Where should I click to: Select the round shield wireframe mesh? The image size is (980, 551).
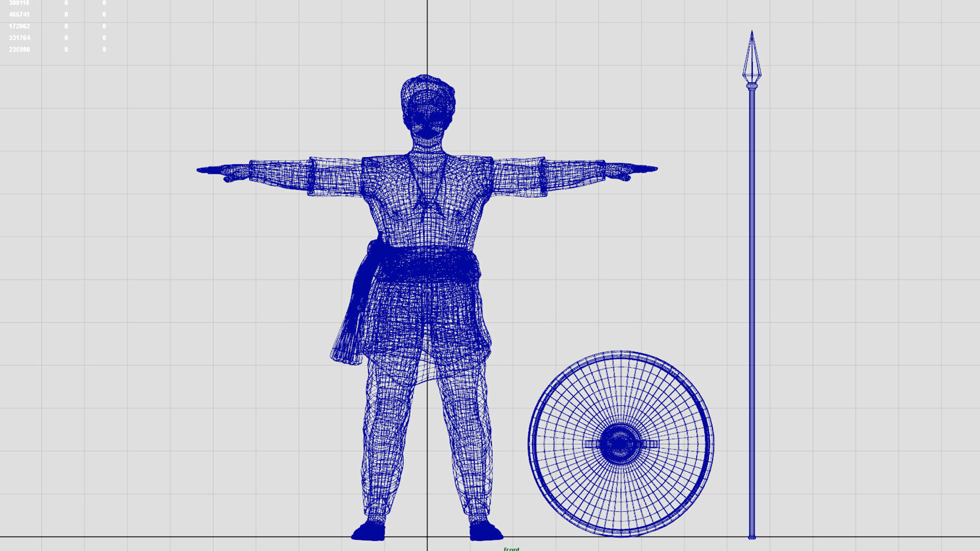621,444
